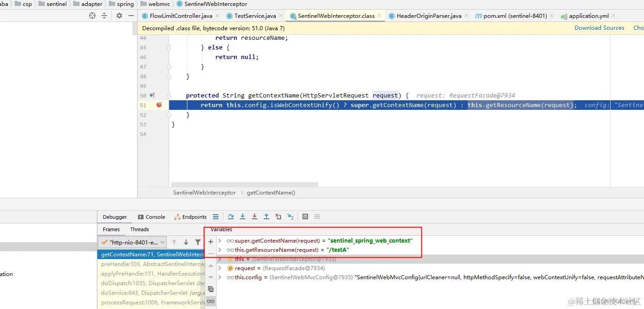This screenshot has width=644, height=309.
Task: Select the Threads tab
Action: 139,229
